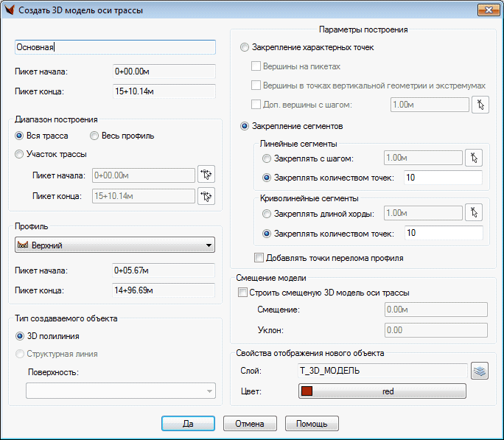Check 'Строить смещеную 3D модель оси трассы'
The image size is (504, 440).
pos(243,293)
